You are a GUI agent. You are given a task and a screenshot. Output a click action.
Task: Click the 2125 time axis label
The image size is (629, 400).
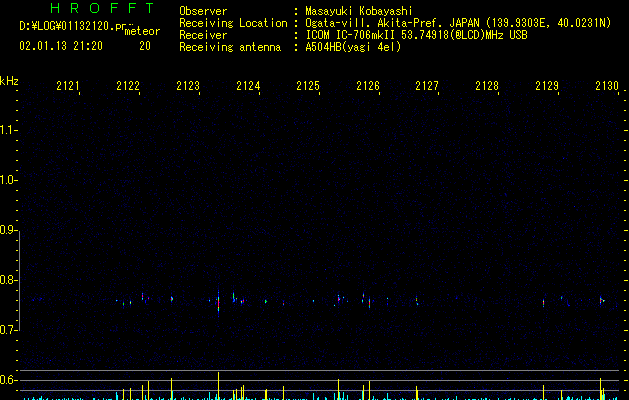click(308, 86)
